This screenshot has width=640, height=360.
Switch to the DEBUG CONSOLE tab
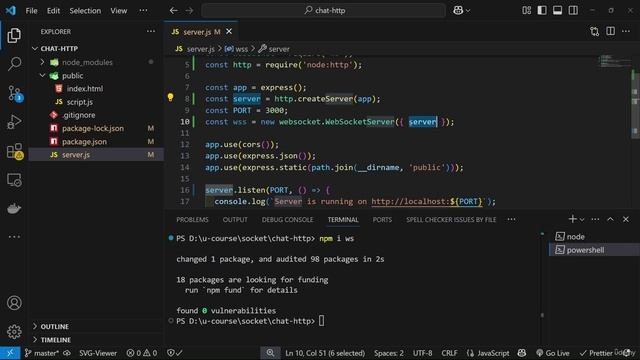coord(287,220)
